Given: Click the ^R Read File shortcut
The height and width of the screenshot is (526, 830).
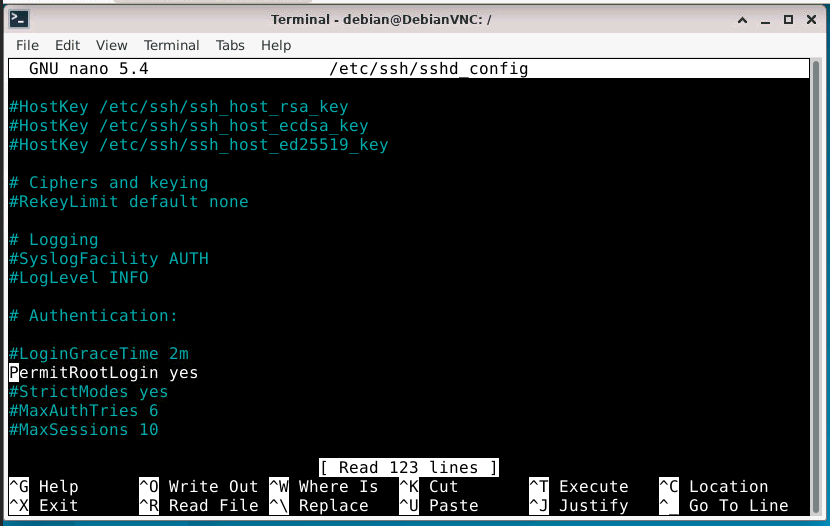Looking at the screenshot, I should click(x=199, y=506).
